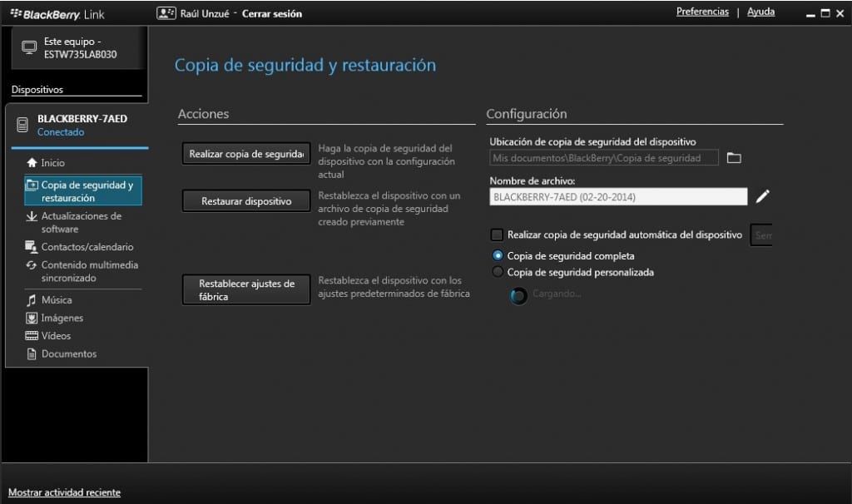The image size is (852, 504).
Task: Click Realizar copia de seguridad button
Action: 245,154
